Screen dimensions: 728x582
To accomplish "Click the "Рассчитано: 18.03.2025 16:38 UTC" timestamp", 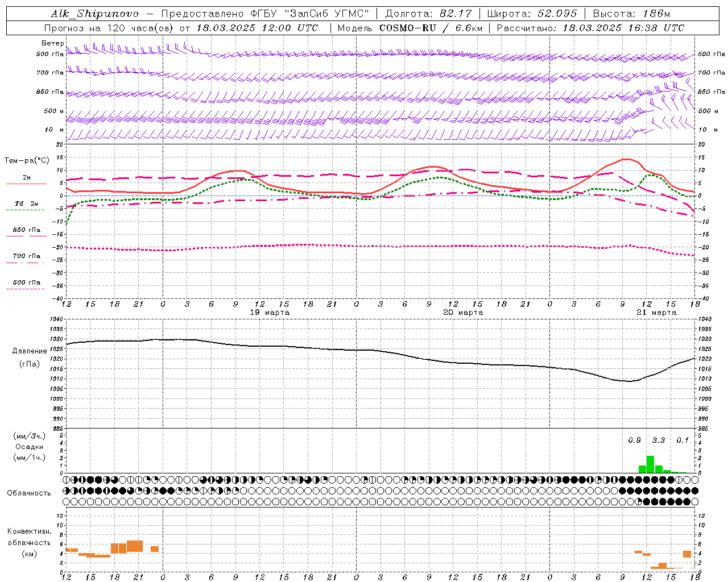I will tap(590, 28).
